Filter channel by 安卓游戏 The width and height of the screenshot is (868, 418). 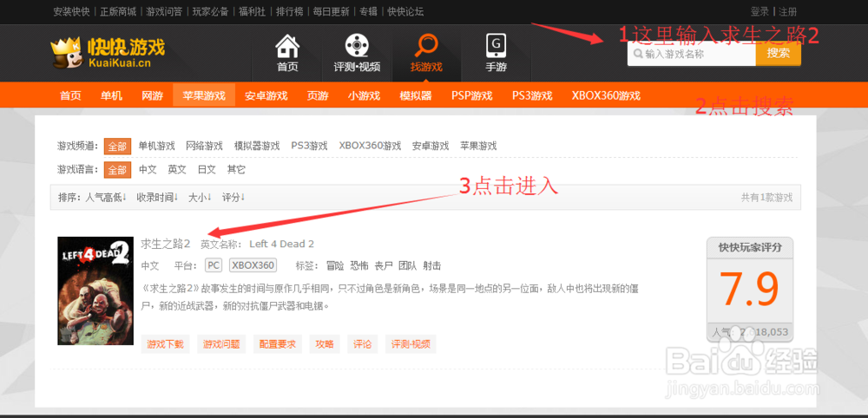(x=431, y=146)
